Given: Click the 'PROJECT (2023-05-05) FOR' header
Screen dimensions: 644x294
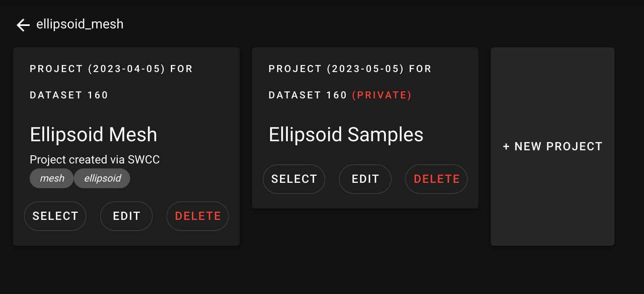Looking at the screenshot, I should tap(350, 69).
